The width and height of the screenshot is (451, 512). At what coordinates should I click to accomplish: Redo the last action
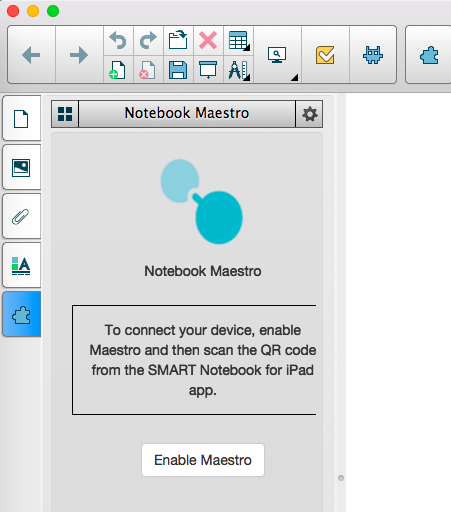point(148,40)
